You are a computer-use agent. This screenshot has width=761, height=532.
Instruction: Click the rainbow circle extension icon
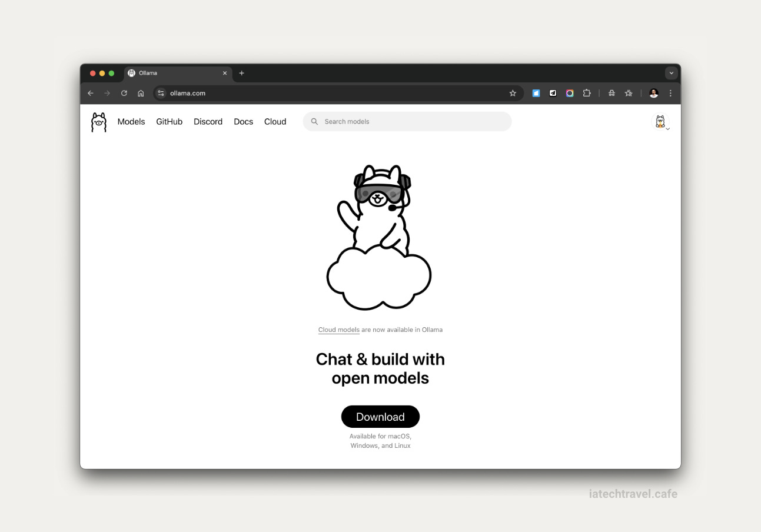(570, 93)
